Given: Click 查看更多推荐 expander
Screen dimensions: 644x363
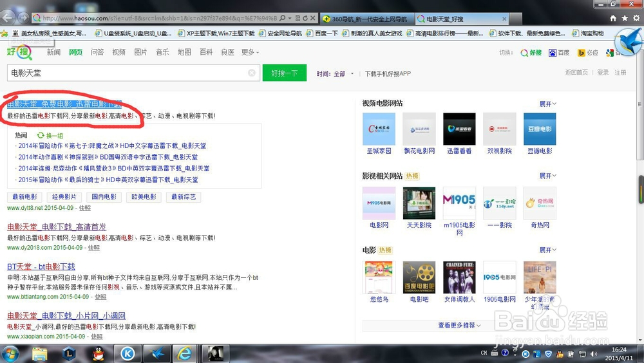Looking at the screenshot, I should [x=459, y=325].
